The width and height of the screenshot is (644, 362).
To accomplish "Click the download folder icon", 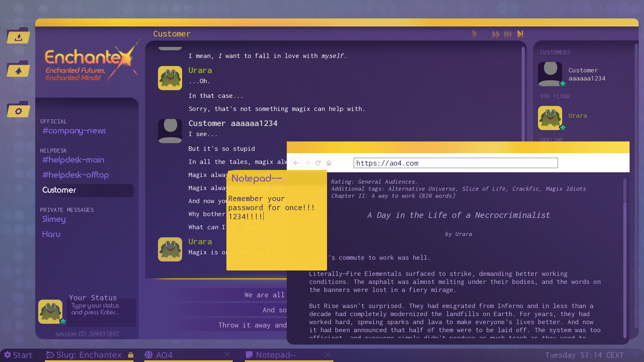I will 18,36.
